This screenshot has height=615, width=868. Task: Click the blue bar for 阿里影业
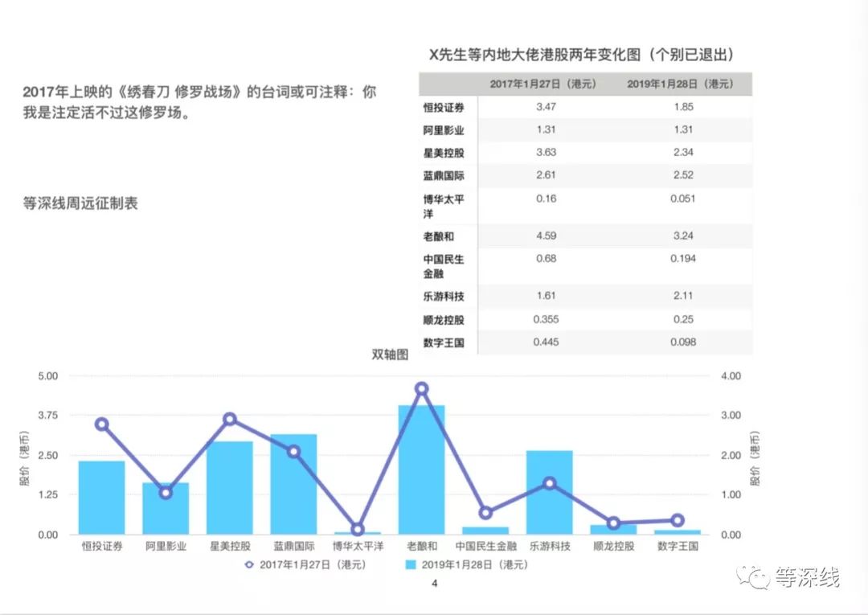tap(166, 509)
